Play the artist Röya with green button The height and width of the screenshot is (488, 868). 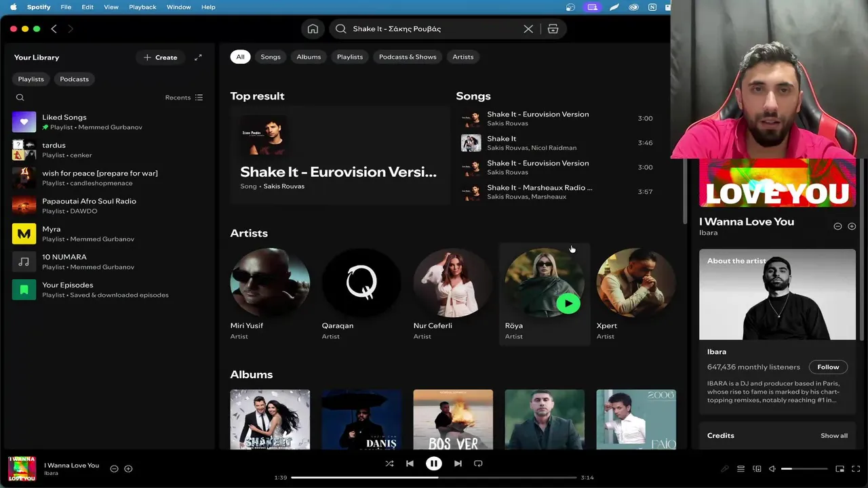[x=568, y=303]
